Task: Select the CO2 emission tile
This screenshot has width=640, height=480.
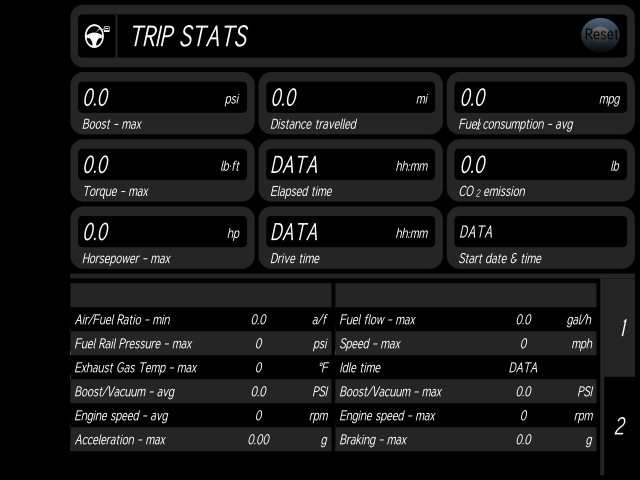Action: coord(540,171)
